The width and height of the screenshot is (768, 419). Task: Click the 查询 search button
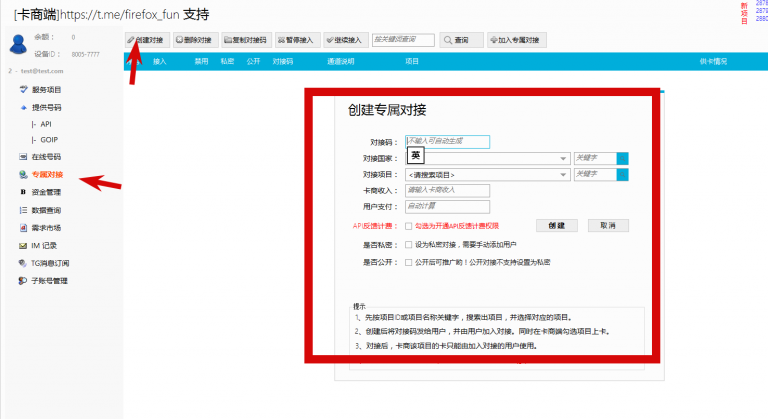pos(461,40)
